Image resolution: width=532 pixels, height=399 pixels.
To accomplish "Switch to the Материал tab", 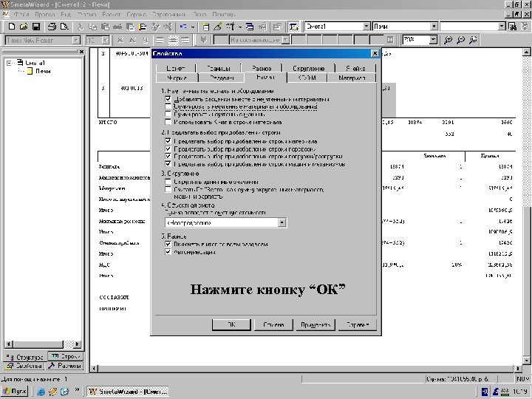I will coord(352,78).
